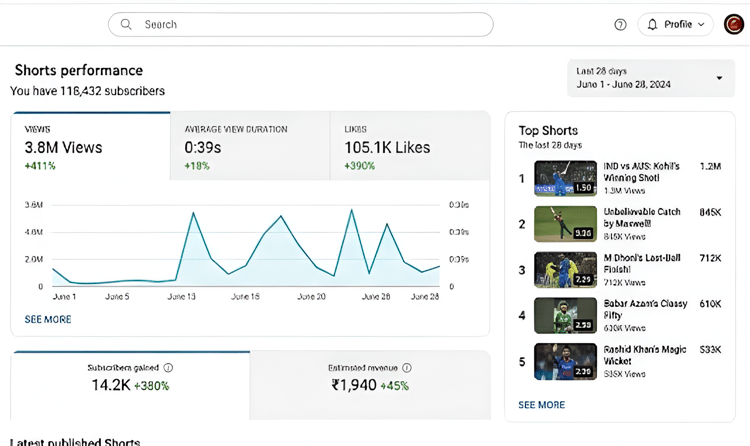Expand the Last 28 days date range dropdown
This screenshot has height=446, width=750.
click(651, 78)
